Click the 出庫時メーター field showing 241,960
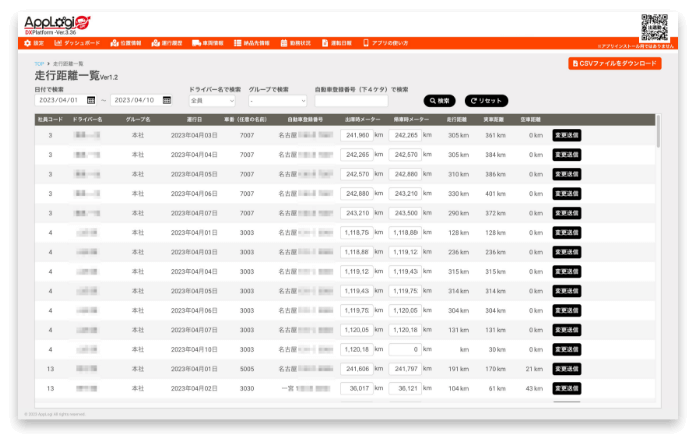The width and height of the screenshot is (696, 444). [357, 135]
